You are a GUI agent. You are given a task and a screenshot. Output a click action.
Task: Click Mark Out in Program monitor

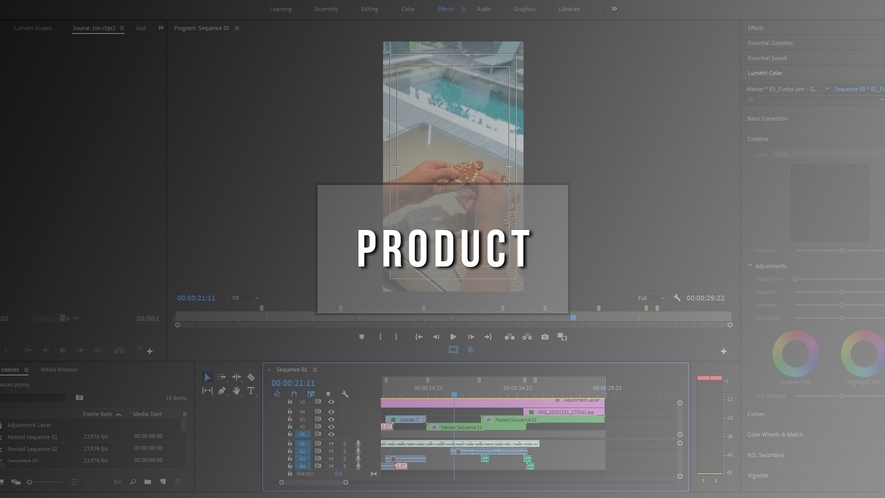(x=396, y=337)
